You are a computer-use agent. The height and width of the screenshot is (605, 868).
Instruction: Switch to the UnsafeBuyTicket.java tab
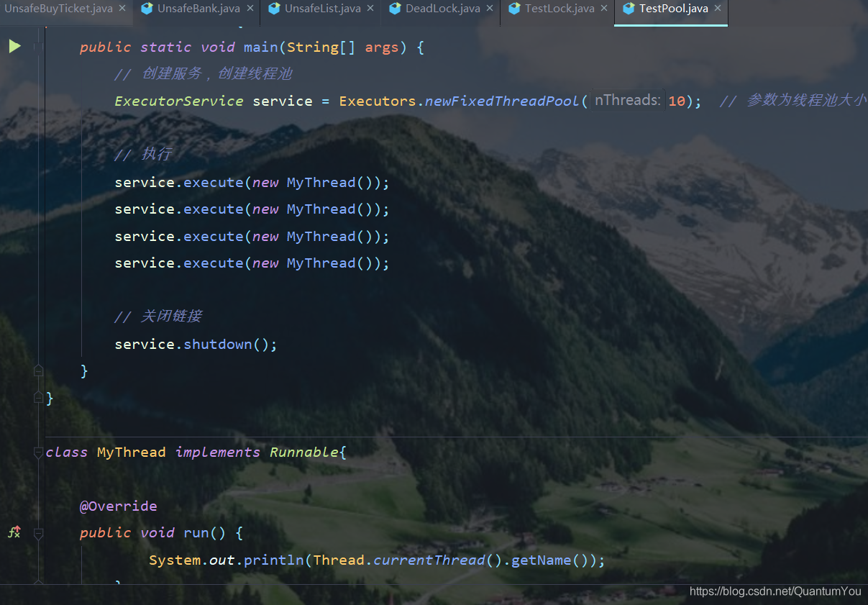tap(58, 9)
